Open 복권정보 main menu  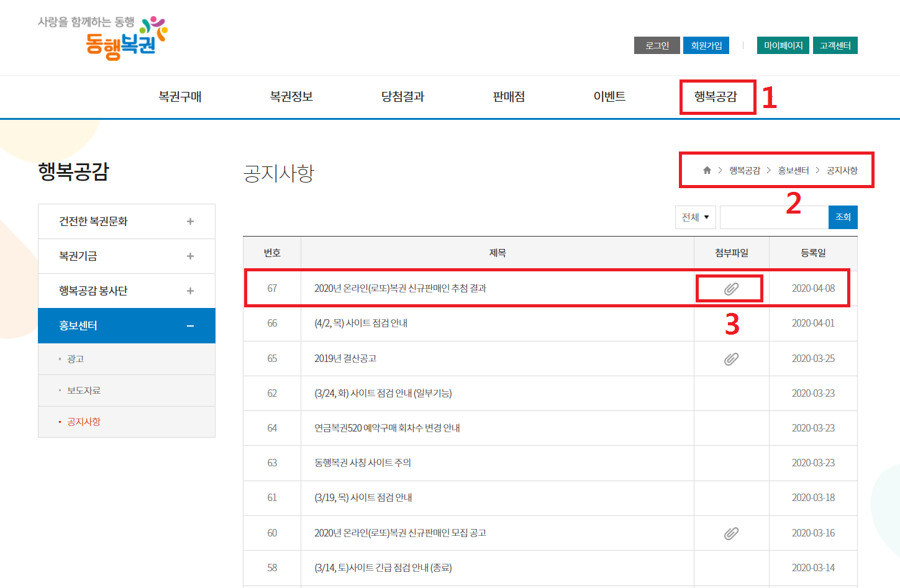click(x=291, y=97)
